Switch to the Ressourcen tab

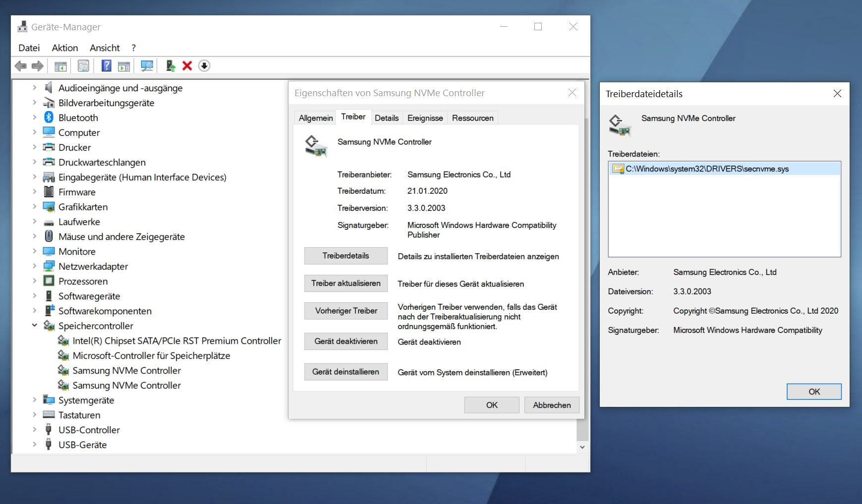473,118
